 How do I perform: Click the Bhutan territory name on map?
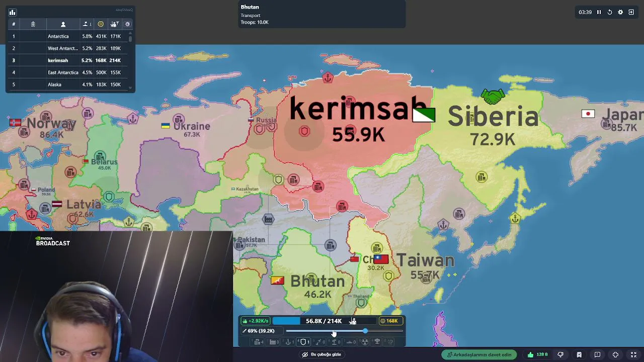[x=317, y=281]
